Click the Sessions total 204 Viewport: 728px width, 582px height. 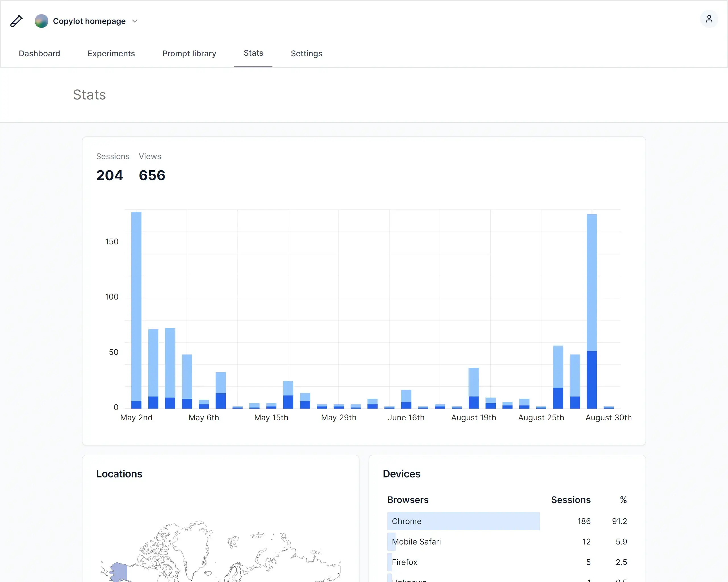click(x=109, y=175)
